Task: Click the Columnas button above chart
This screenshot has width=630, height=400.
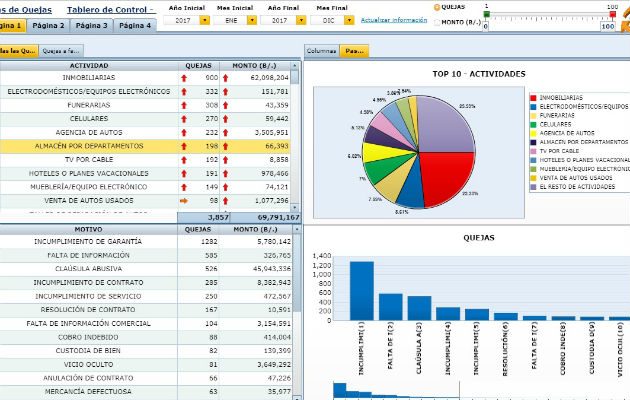Action: click(x=321, y=50)
